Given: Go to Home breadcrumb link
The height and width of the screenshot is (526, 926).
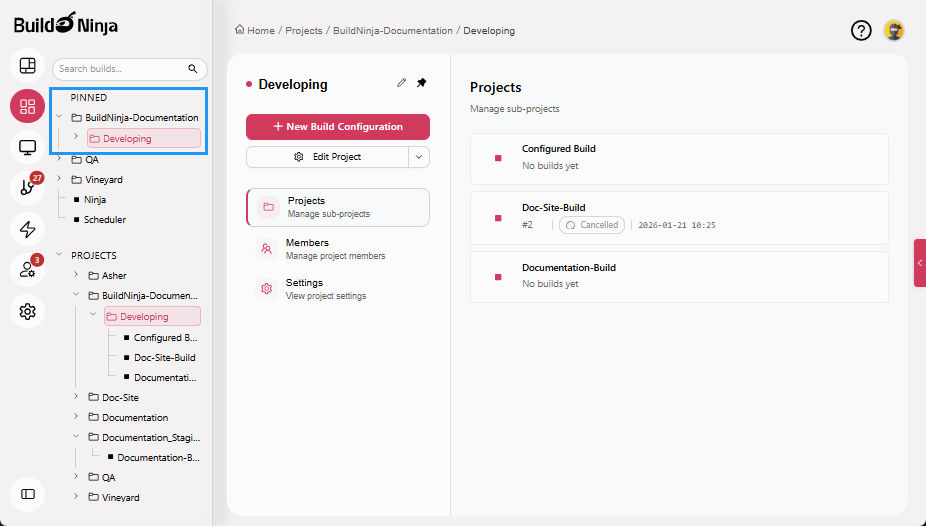Looking at the screenshot, I should click(x=261, y=31).
